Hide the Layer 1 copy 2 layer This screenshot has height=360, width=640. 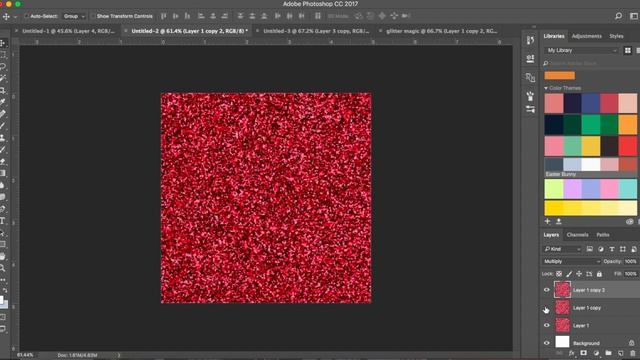pyautogui.click(x=547, y=290)
